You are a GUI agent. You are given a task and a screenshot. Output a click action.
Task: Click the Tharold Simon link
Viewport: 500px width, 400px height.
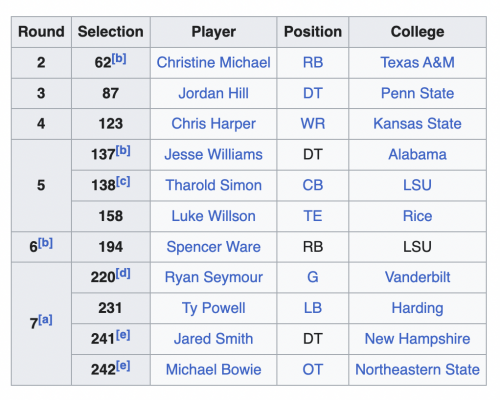coord(213,185)
